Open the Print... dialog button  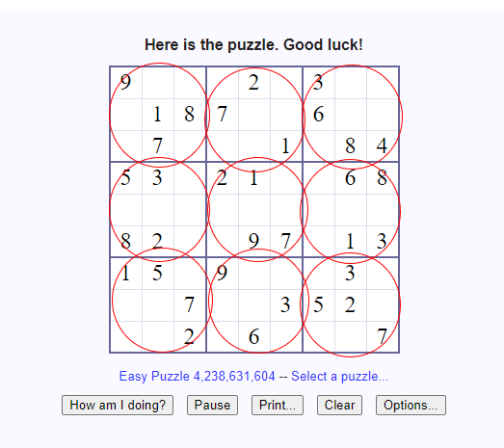(x=278, y=405)
